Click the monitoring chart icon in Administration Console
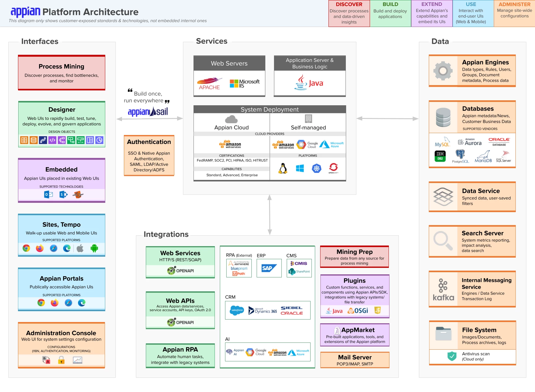Viewport: 535px width, 392px height. [77, 360]
